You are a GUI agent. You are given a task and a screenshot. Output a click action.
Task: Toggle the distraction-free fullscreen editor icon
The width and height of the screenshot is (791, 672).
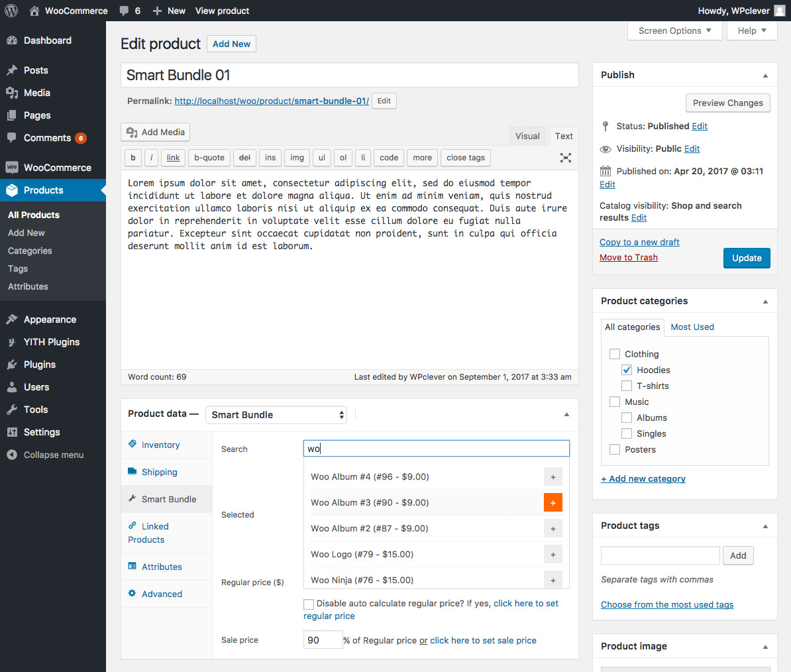click(x=565, y=158)
